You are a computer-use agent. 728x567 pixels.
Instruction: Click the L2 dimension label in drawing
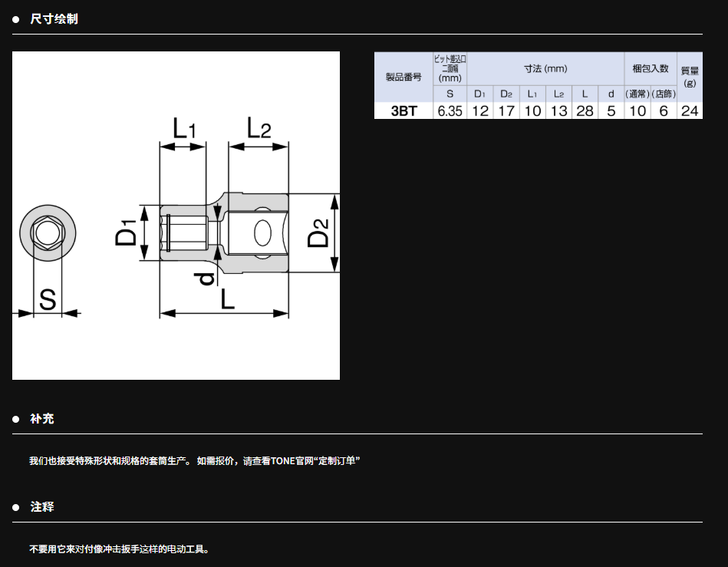pyautogui.click(x=258, y=127)
